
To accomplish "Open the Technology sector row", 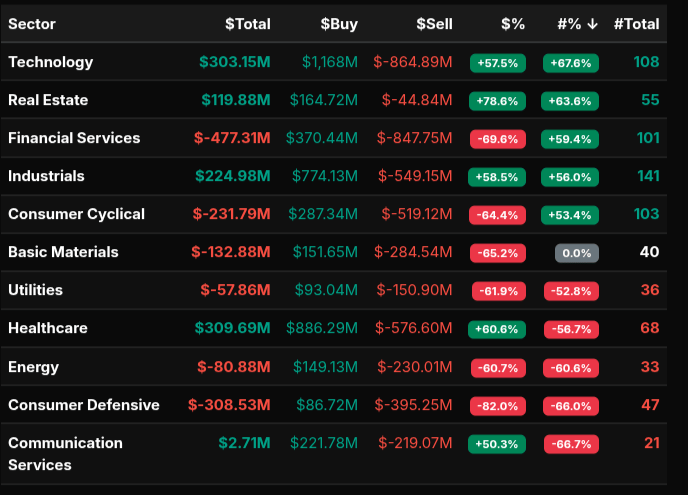I will [51, 62].
